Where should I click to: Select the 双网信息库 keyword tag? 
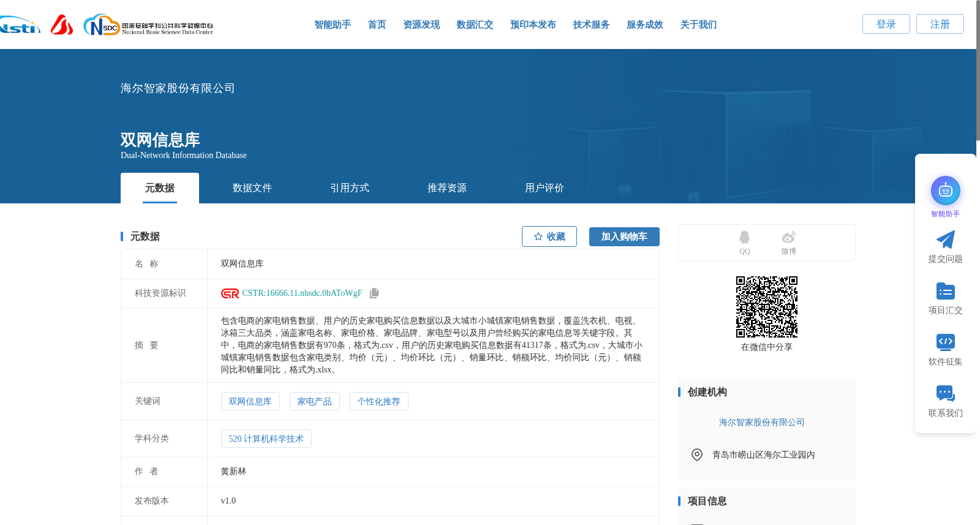click(x=250, y=401)
